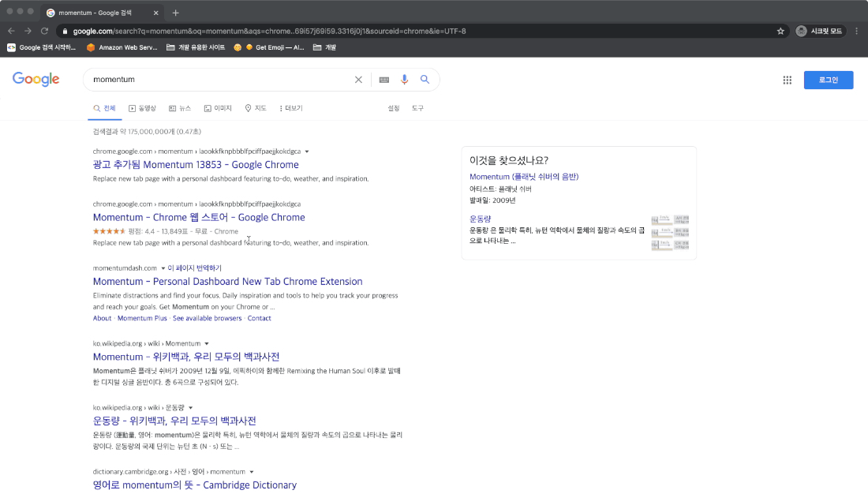This screenshot has width=868, height=494.
Task: Expand dropdown beside dictionary.cambridge.org URL
Action: point(251,473)
